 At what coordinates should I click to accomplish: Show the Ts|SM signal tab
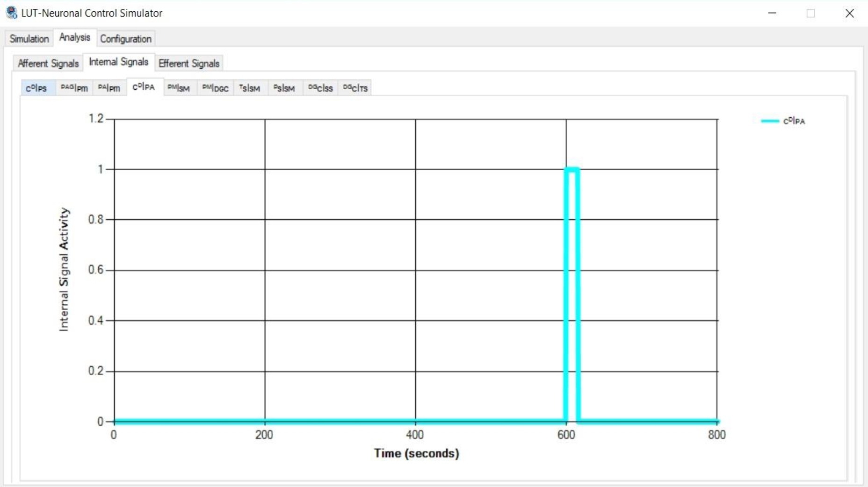[249, 88]
